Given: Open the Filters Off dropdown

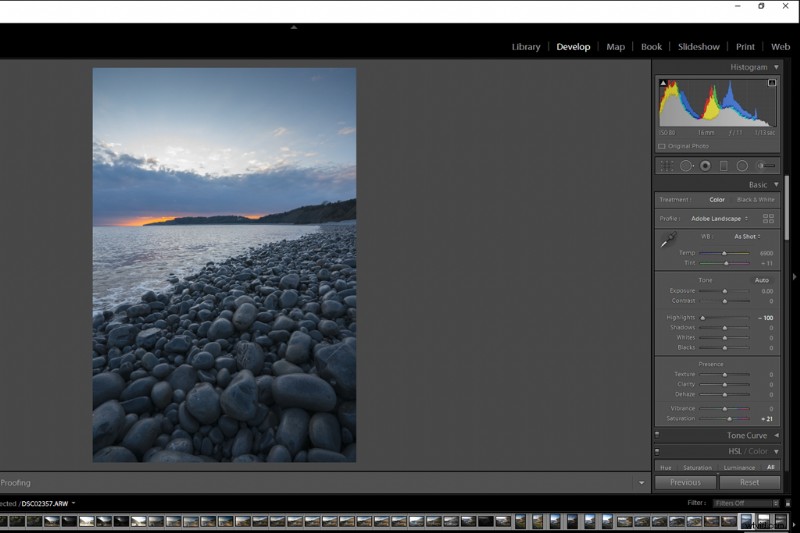Looking at the screenshot, I should [x=746, y=503].
